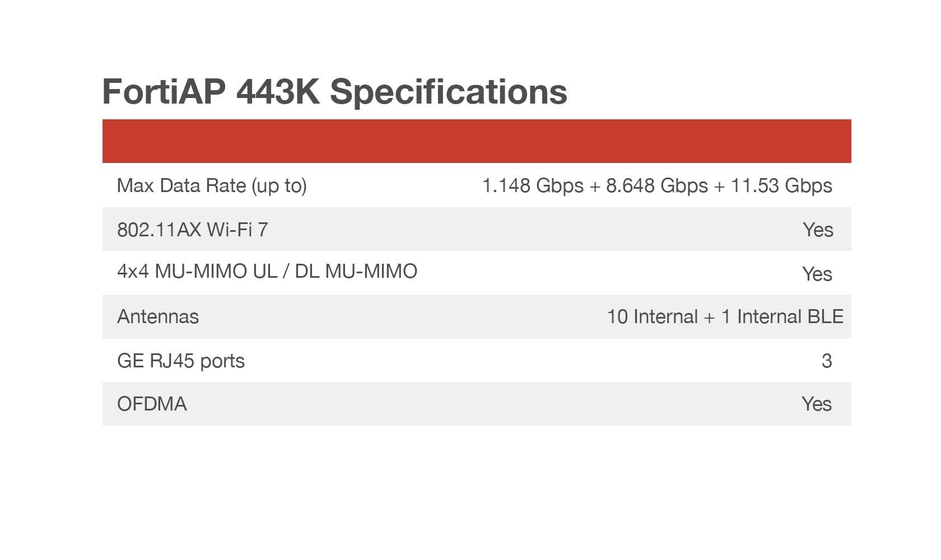Click the 1.148 Gbps data rate value

533,185
